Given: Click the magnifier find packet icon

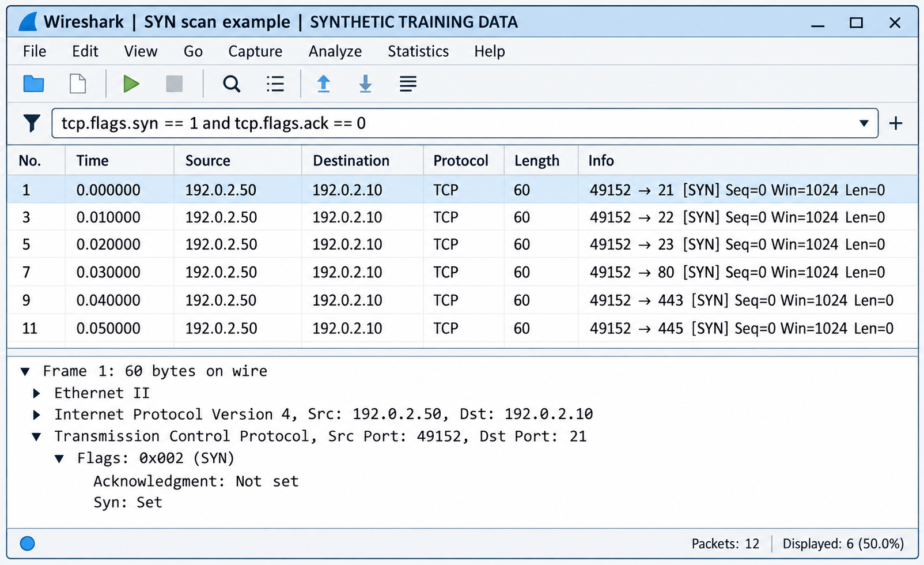Looking at the screenshot, I should click(232, 84).
